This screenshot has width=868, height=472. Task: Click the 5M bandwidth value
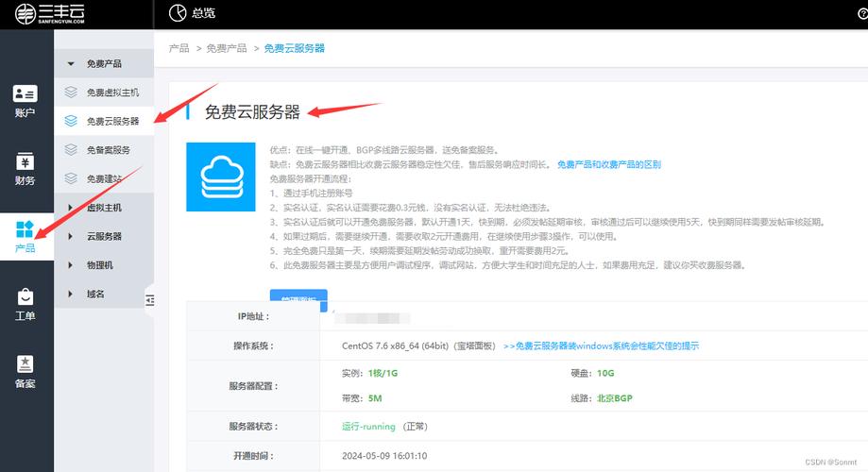pyautogui.click(x=375, y=397)
